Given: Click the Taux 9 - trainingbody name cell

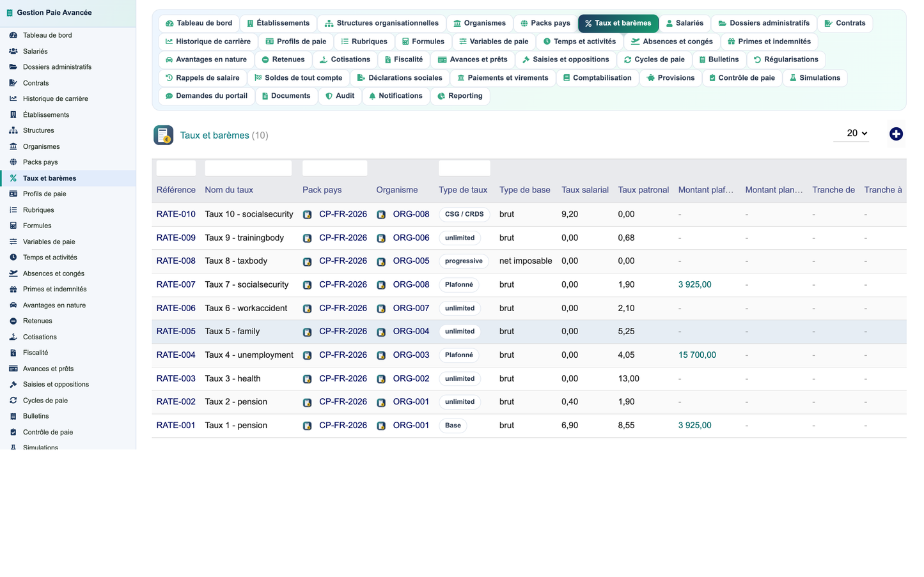Looking at the screenshot, I should (x=244, y=238).
